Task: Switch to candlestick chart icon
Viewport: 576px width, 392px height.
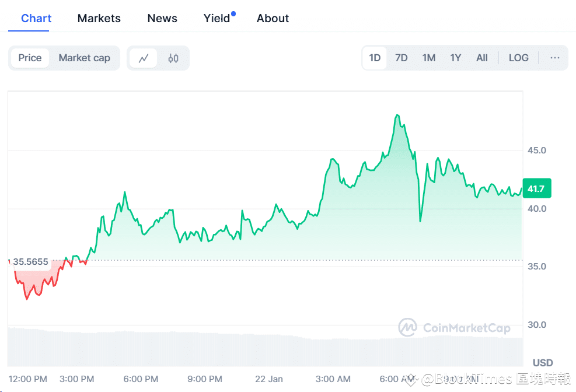Action: (x=173, y=58)
